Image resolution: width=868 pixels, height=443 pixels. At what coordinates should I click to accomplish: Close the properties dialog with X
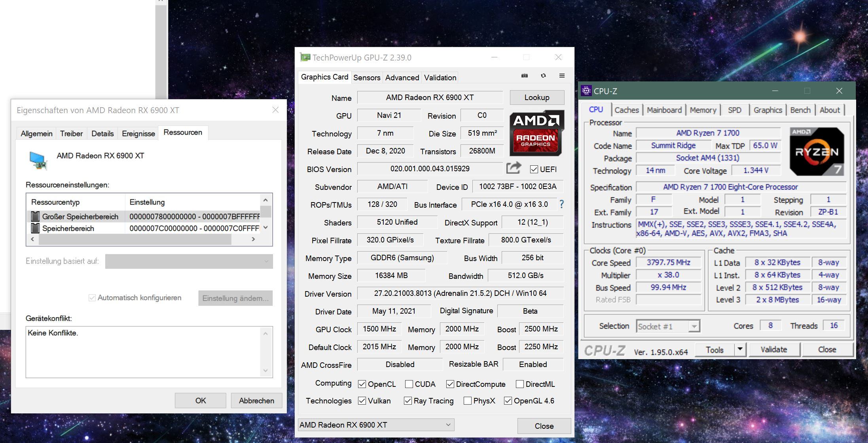(x=275, y=110)
